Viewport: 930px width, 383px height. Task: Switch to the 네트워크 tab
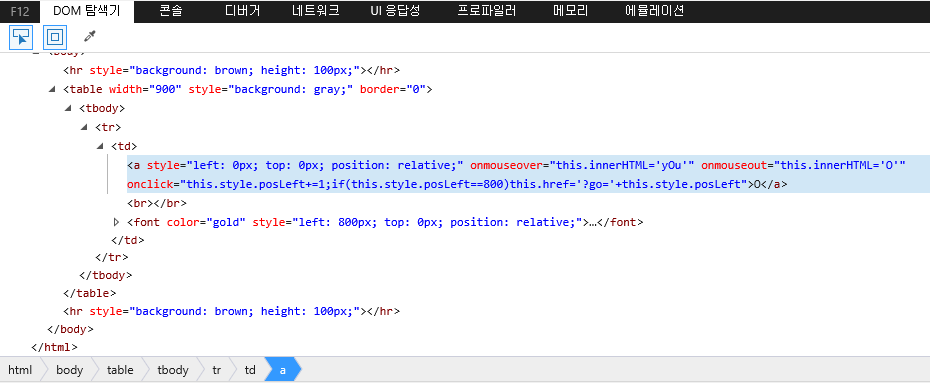coord(316,11)
